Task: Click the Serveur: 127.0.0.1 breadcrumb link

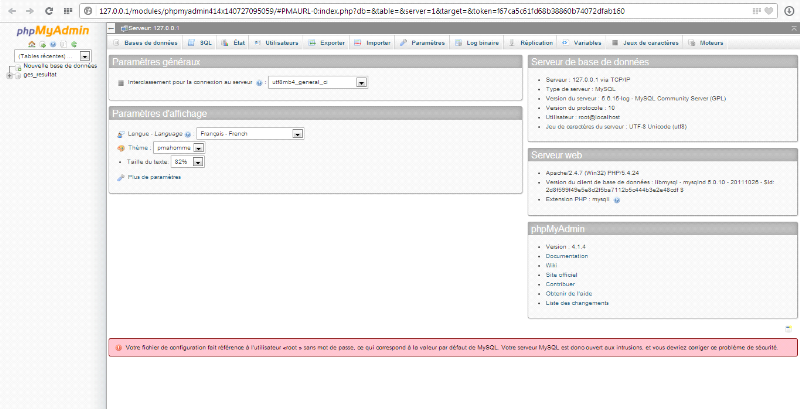Action: click(154, 28)
